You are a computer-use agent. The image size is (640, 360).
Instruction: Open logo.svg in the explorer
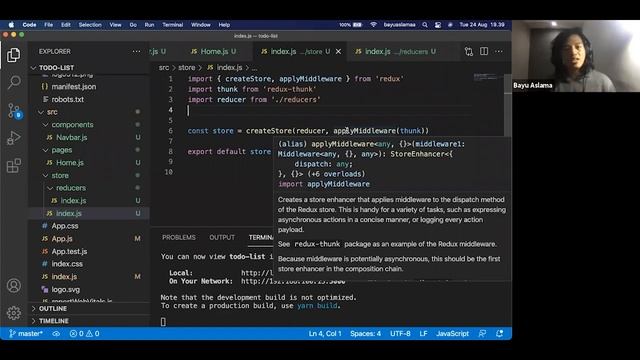point(65,289)
